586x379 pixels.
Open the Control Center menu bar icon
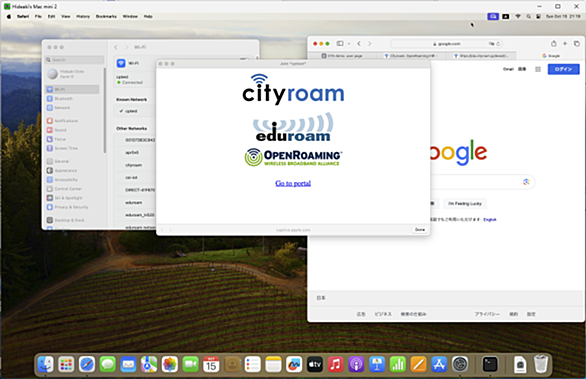[538, 16]
